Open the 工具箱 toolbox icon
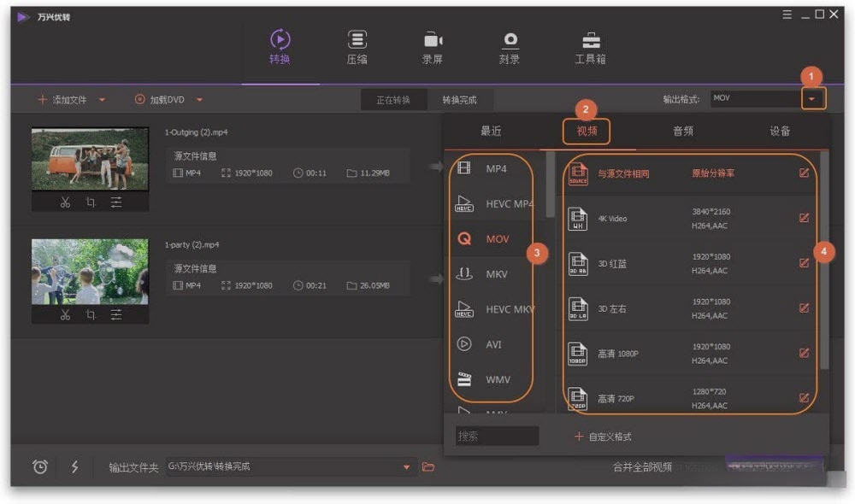The width and height of the screenshot is (855, 504). 591,40
